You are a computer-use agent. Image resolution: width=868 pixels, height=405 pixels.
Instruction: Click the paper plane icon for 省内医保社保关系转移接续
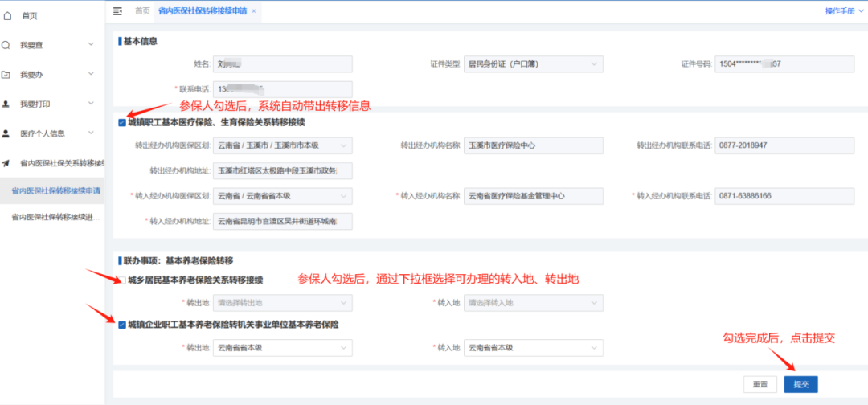[6, 163]
